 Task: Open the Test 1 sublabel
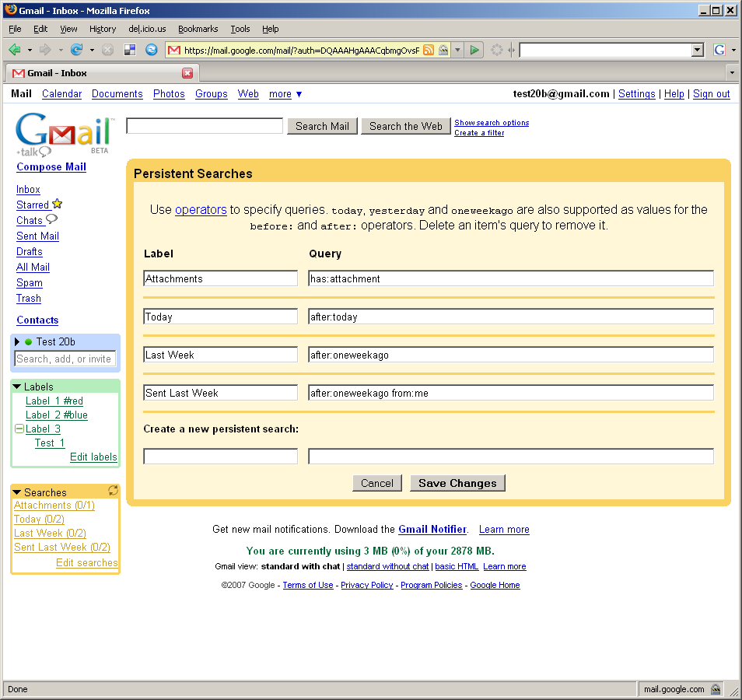coord(50,443)
